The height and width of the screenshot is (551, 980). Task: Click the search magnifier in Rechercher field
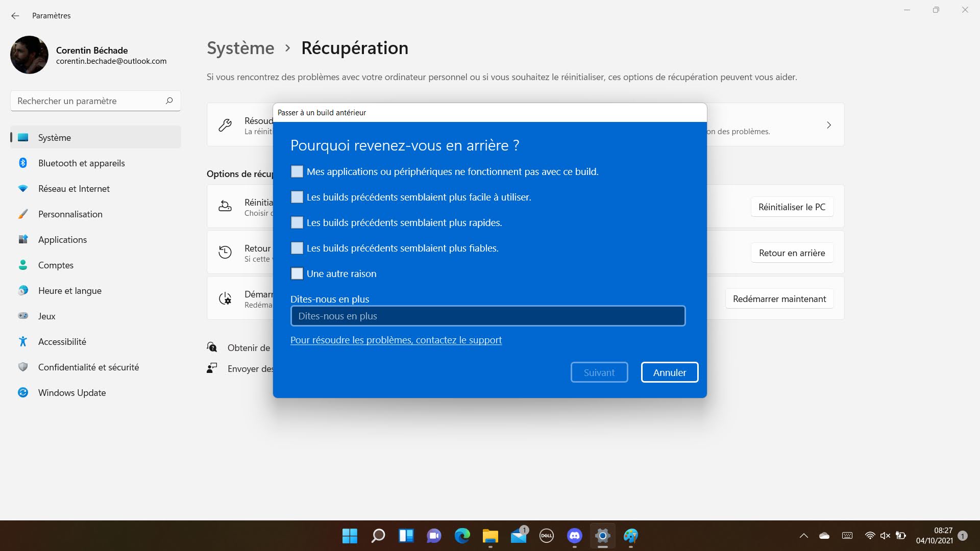coord(169,101)
